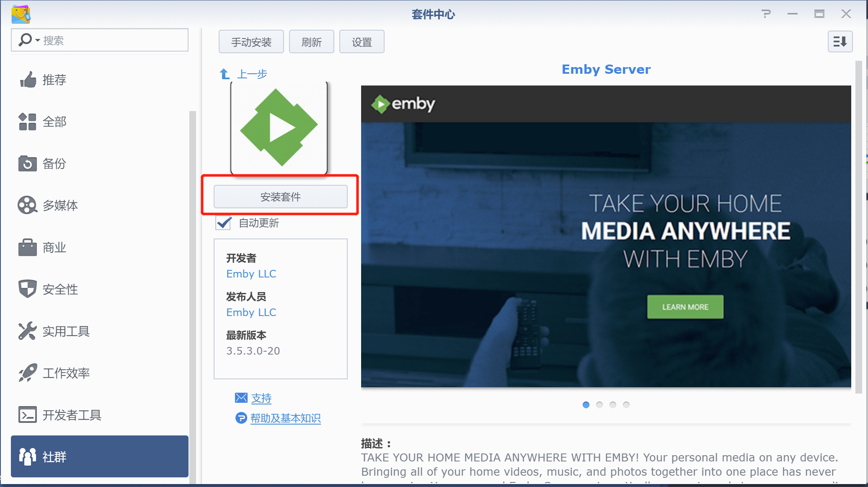The width and height of the screenshot is (868, 487).
Task: Select the 多媒体 category in sidebar
Action: [60, 205]
